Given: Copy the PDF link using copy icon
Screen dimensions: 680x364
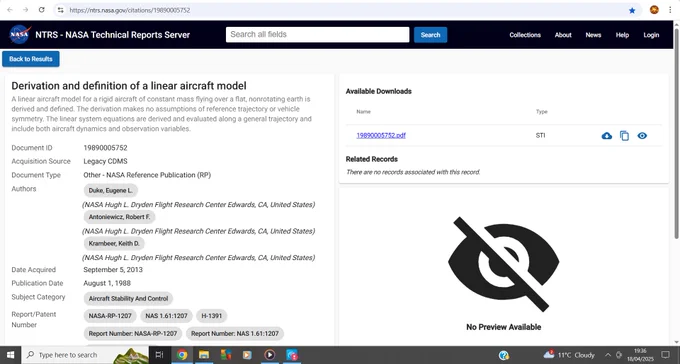Looking at the screenshot, I should (624, 136).
